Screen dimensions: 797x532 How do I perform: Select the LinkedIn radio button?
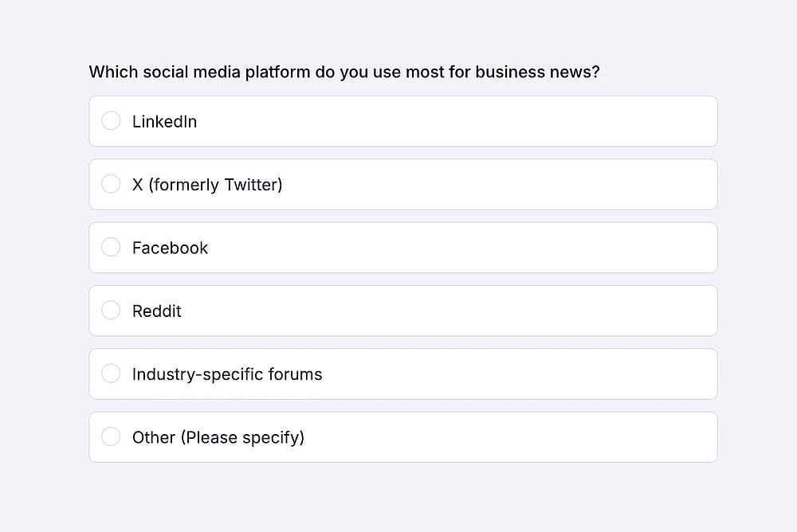click(111, 121)
